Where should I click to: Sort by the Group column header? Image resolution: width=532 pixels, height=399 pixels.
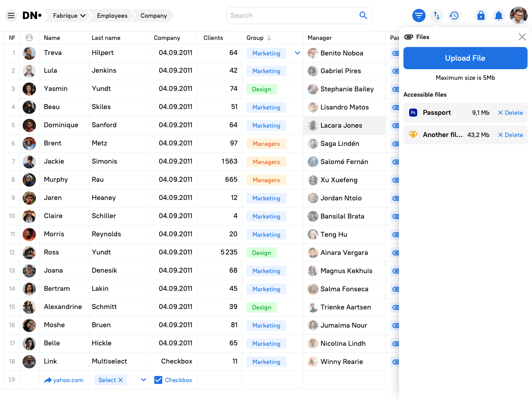tap(259, 38)
